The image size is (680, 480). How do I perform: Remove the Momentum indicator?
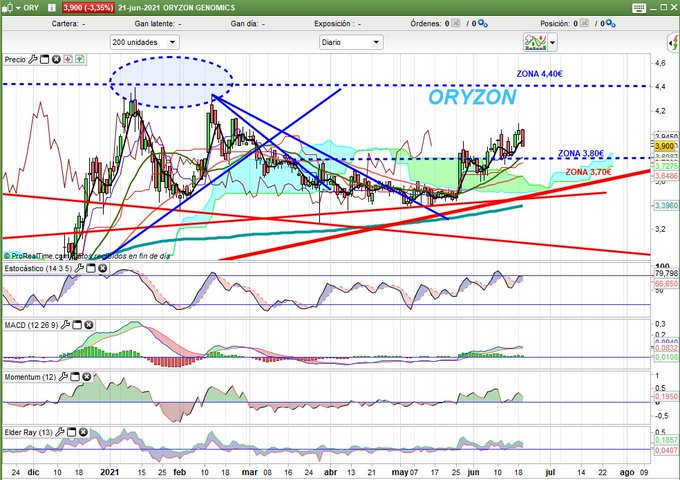[86, 377]
